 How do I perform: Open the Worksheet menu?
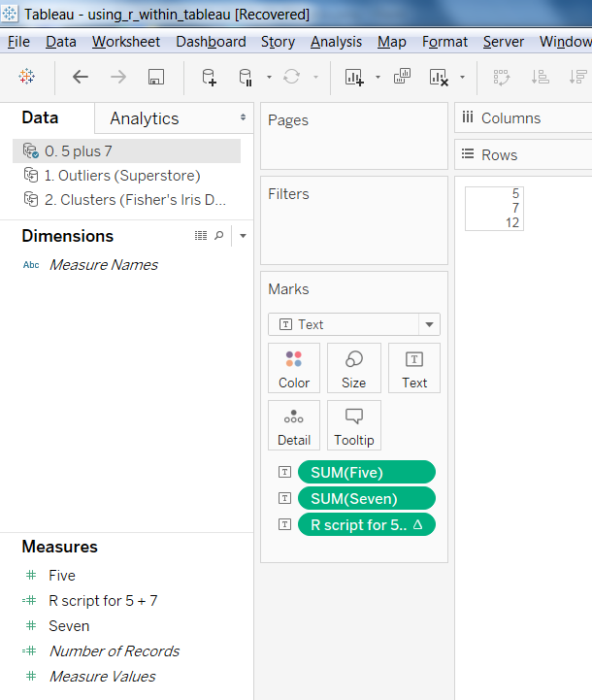tap(126, 42)
